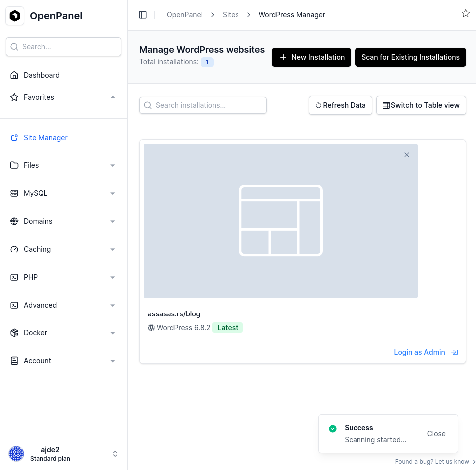Viewport: 476px width, 470px height.
Task: Click the OpenPanel brand name text
Action: point(56,16)
